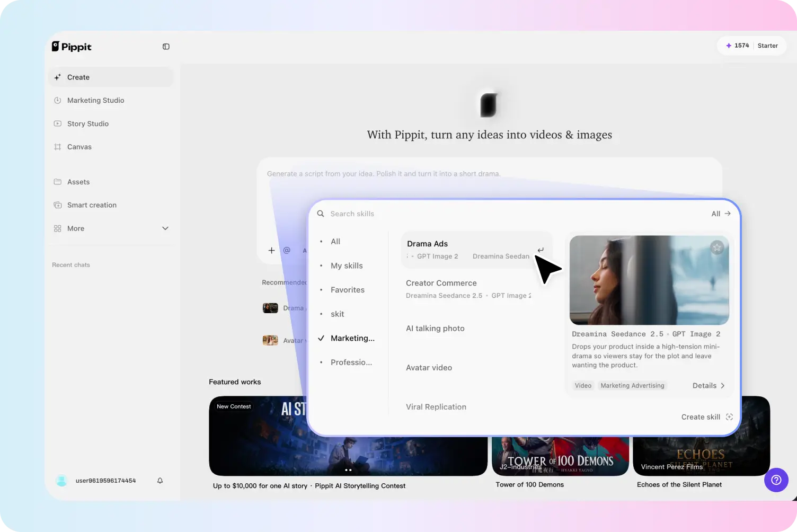Click the Canvas frame icon in the sidebar

pyautogui.click(x=58, y=147)
